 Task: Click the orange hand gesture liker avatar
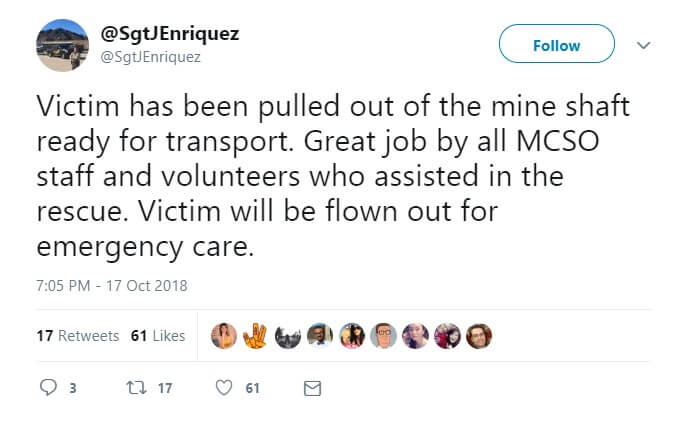click(x=256, y=336)
